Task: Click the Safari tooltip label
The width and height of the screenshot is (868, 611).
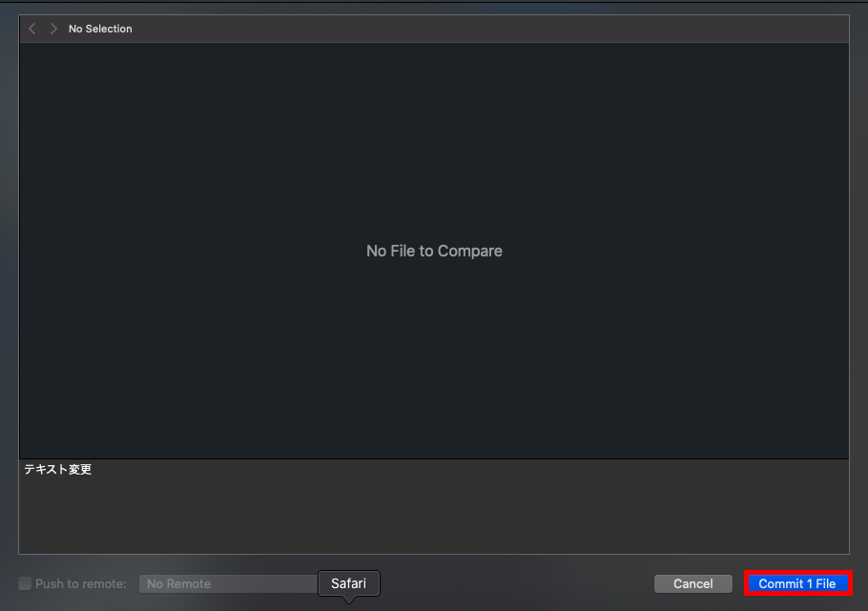Action: (349, 583)
